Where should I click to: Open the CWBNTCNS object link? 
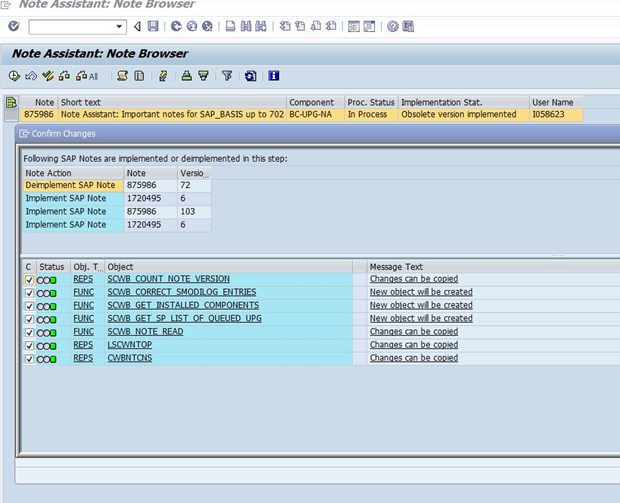tap(130, 358)
